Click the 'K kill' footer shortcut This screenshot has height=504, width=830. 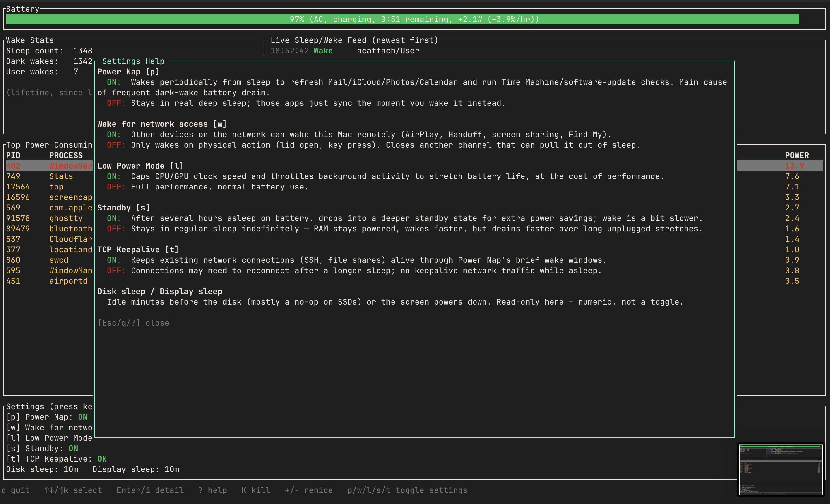(x=256, y=490)
